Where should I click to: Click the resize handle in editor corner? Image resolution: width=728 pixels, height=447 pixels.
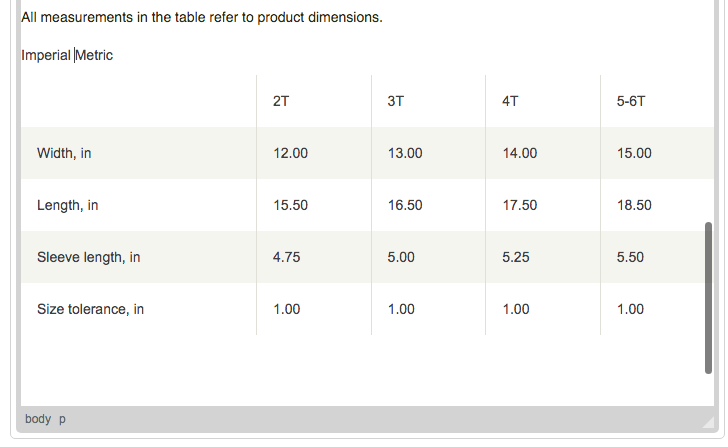coord(708,421)
